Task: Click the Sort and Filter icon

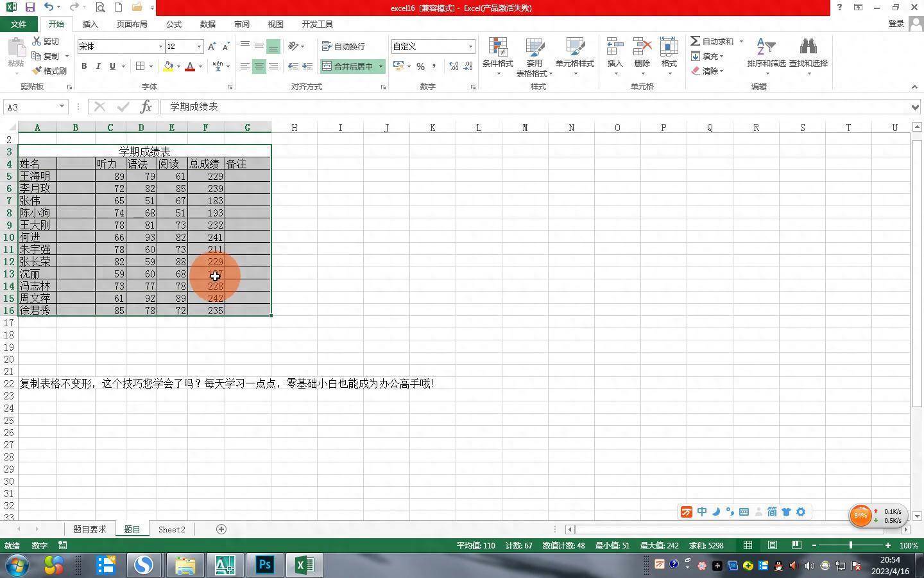Action: pos(766,48)
